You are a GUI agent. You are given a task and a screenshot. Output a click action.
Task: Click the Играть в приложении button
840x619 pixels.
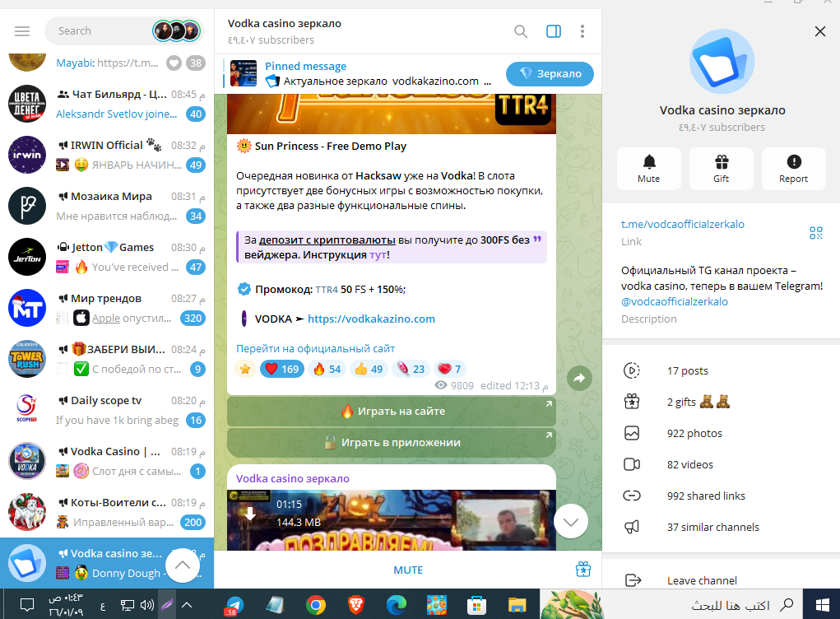(392, 442)
